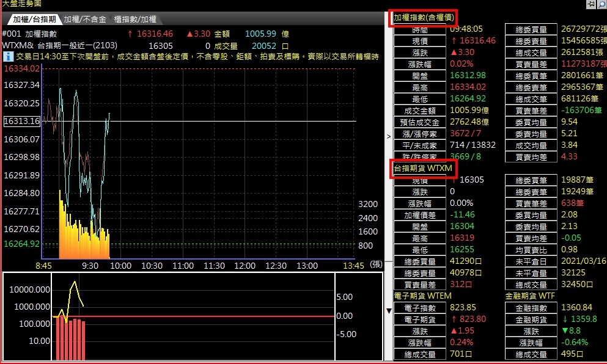607x364 pixels.
Task: Click the 金融期貨 price 1359.8
Action: pyautogui.click(x=579, y=319)
